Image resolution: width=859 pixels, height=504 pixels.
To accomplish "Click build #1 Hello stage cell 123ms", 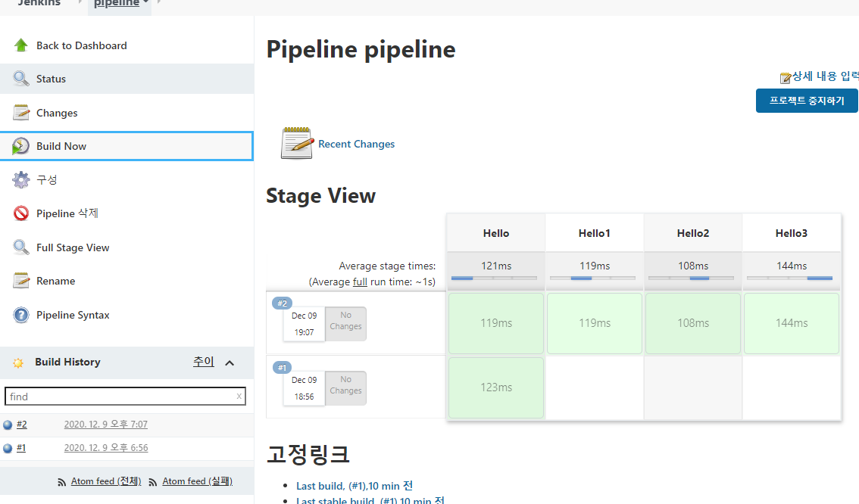I will point(496,387).
